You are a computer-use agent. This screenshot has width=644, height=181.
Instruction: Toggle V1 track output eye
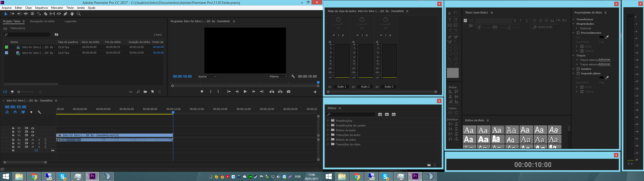(x=33, y=135)
